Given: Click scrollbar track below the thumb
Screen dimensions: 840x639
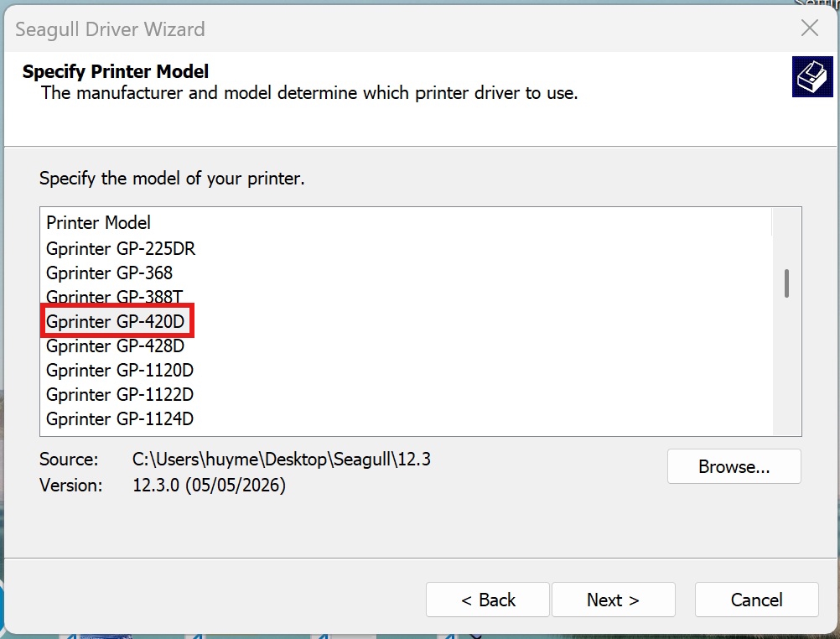Looking at the screenshot, I should point(786,366).
